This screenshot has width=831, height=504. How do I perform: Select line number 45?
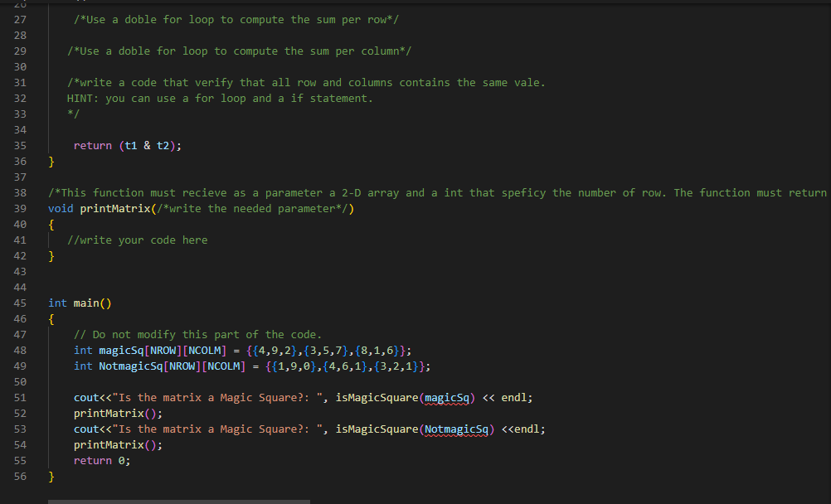tap(20, 303)
